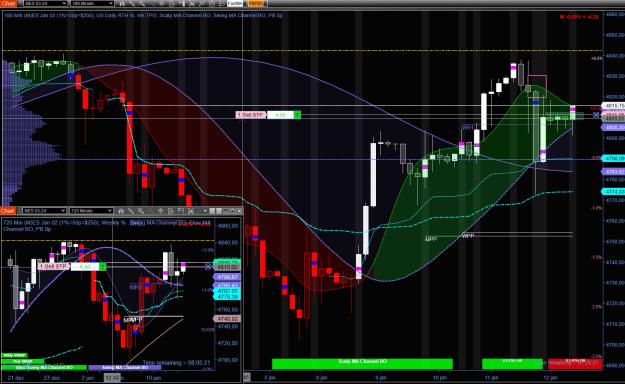The image size is (625, 384).
Task: Select drawing pencil in 720 Minute window toolbar
Action: tap(131, 211)
